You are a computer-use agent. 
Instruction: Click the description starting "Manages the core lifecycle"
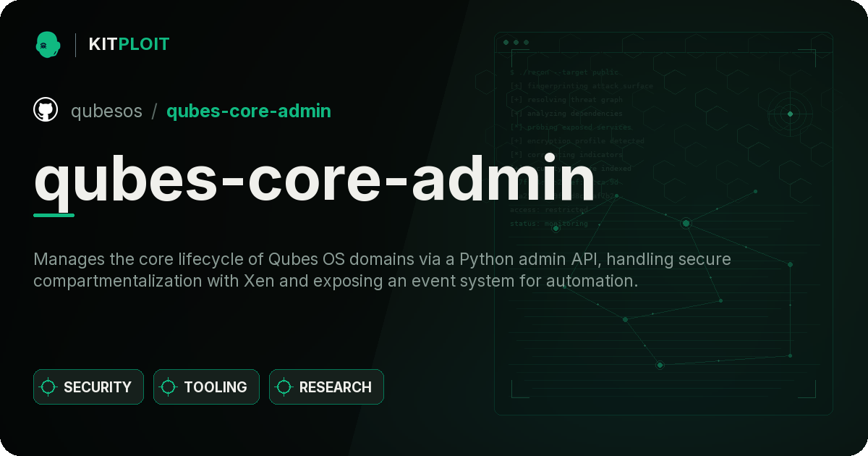pyautogui.click(x=383, y=270)
